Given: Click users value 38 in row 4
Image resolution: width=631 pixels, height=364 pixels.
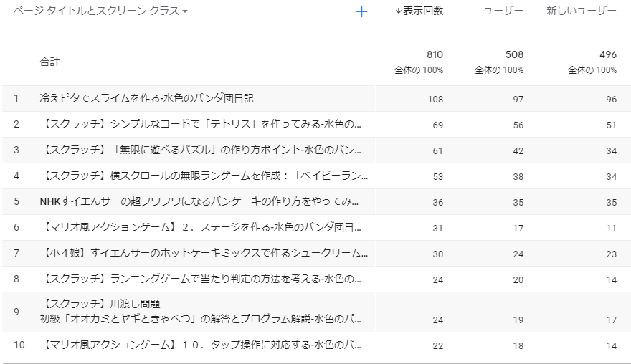Looking at the screenshot, I should (518, 176).
